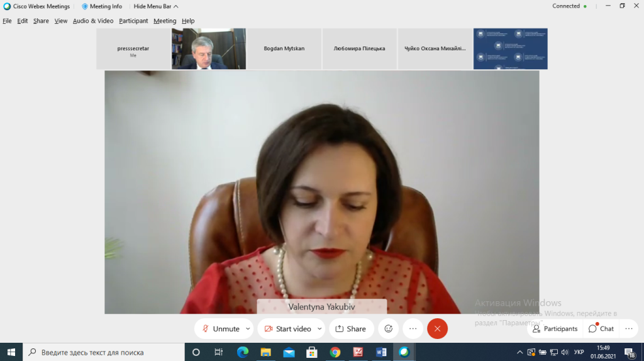Expand video options arrow next to Start video
This screenshot has height=361, width=644.
(x=319, y=328)
